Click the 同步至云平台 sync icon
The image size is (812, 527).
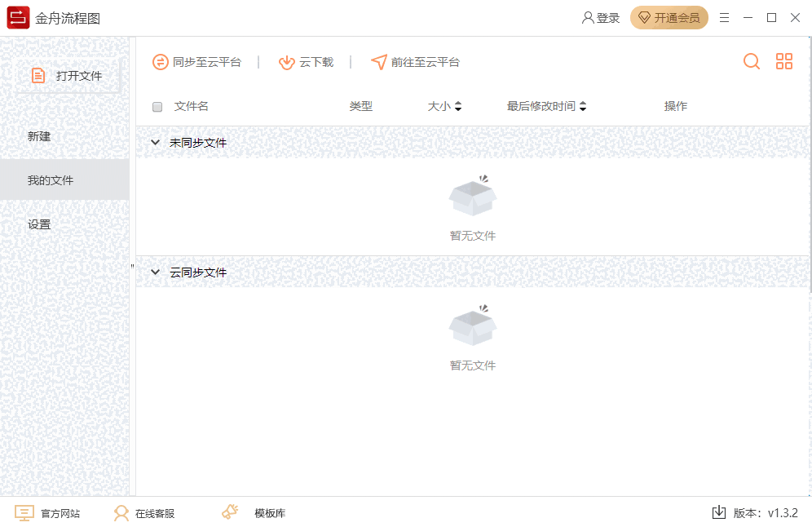coord(160,61)
